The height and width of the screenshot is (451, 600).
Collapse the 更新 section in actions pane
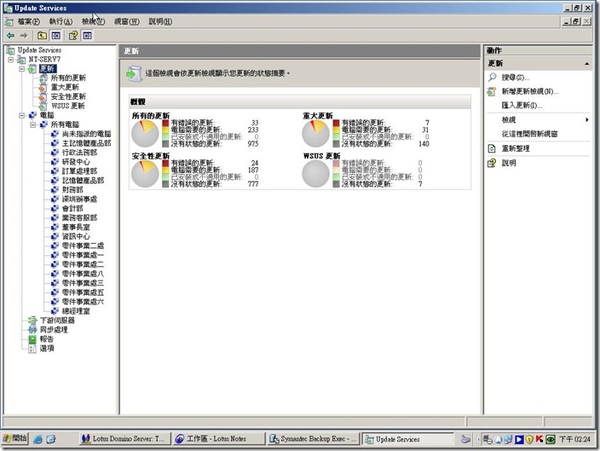tap(587, 63)
